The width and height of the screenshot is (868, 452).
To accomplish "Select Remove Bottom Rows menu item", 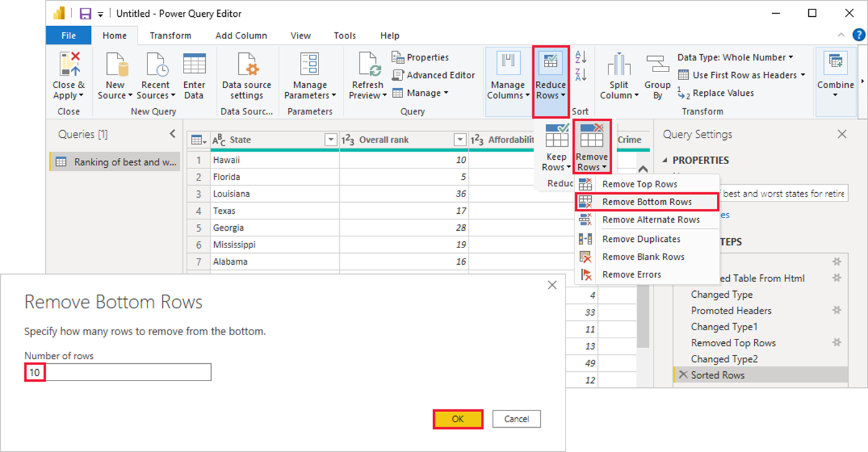I will [x=646, y=202].
